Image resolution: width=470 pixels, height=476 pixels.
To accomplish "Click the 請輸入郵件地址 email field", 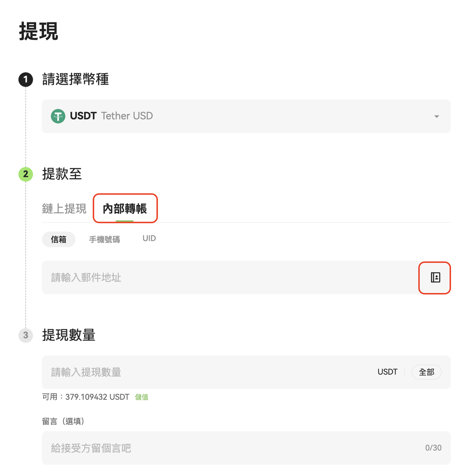I will pyautogui.click(x=223, y=277).
